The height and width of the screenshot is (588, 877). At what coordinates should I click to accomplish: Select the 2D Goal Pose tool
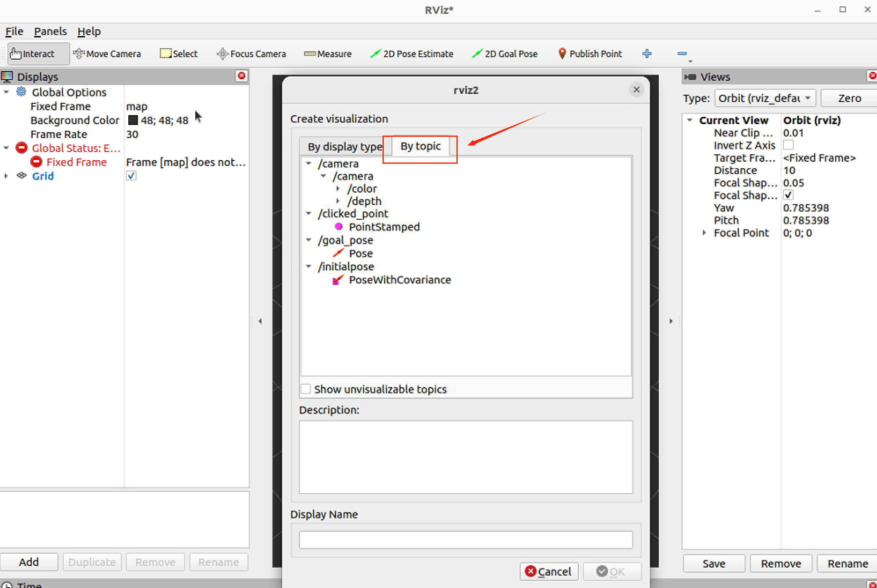point(505,54)
